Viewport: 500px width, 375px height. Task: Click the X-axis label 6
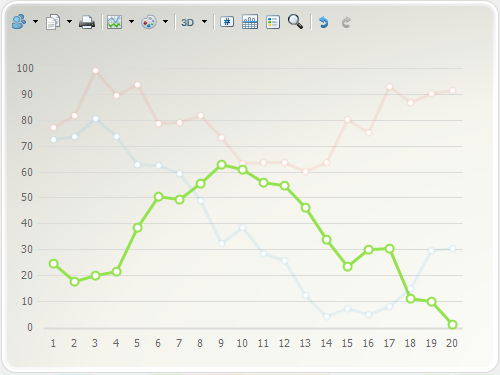pos(158,343)
